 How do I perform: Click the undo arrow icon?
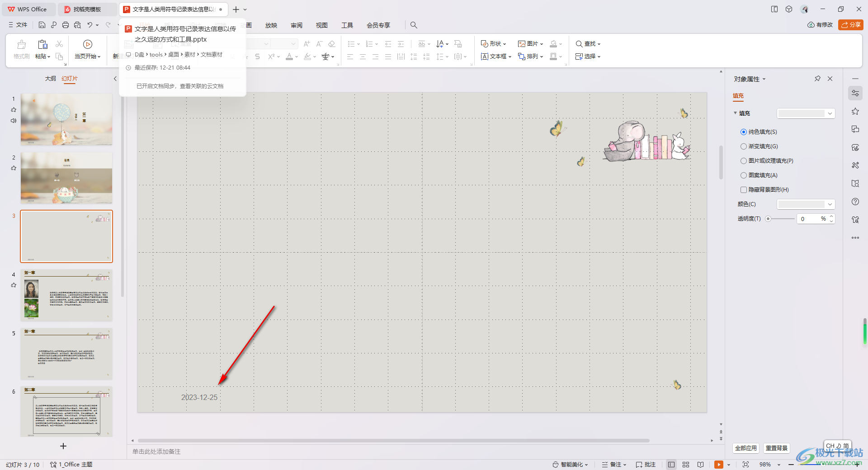(x=90, y=25)
